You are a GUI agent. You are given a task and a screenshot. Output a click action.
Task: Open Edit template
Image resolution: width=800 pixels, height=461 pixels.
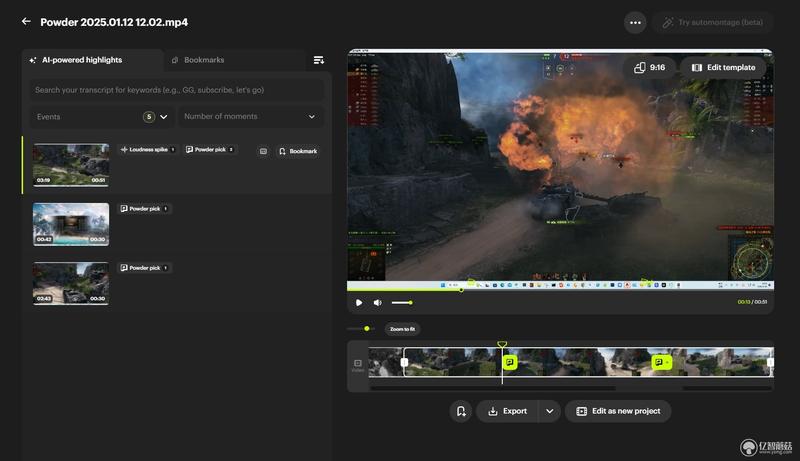723,67
